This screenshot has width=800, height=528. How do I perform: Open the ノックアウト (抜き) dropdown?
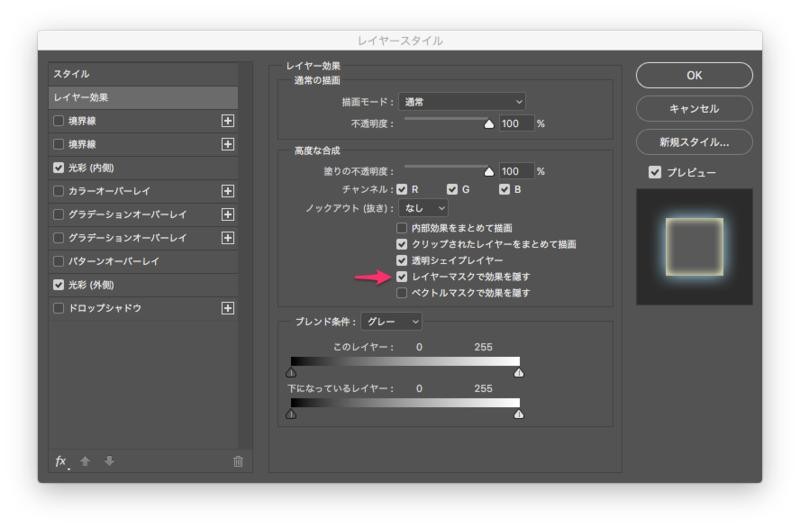tap(423, 208)
